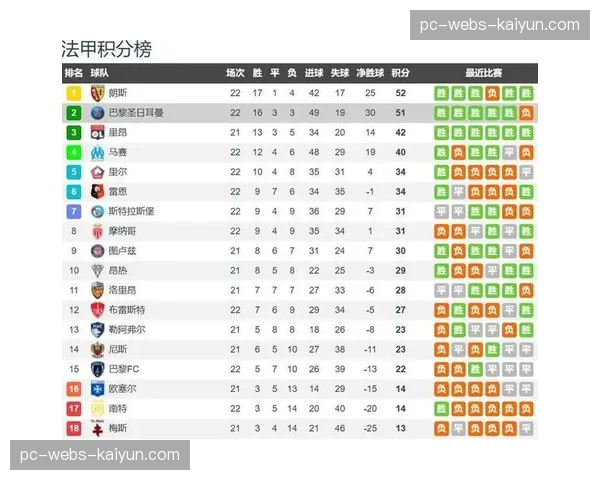Select the 最近比赛 column header
Image resolution: width=600 pixels, height=480 pixels.
point(484,73)
